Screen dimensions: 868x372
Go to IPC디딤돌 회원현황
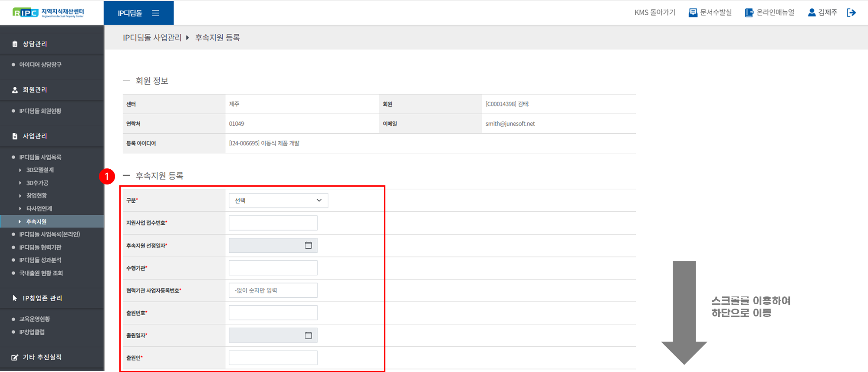click(x=40, y=111)
